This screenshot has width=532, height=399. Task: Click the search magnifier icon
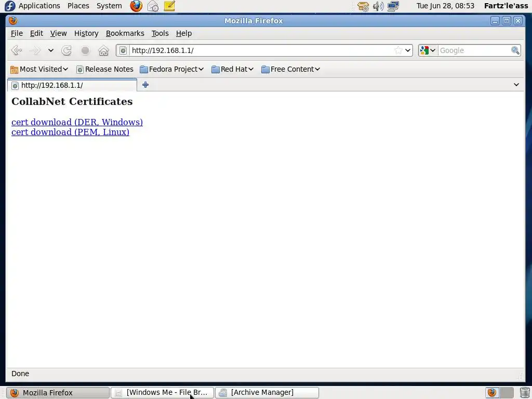coord(515,50)
